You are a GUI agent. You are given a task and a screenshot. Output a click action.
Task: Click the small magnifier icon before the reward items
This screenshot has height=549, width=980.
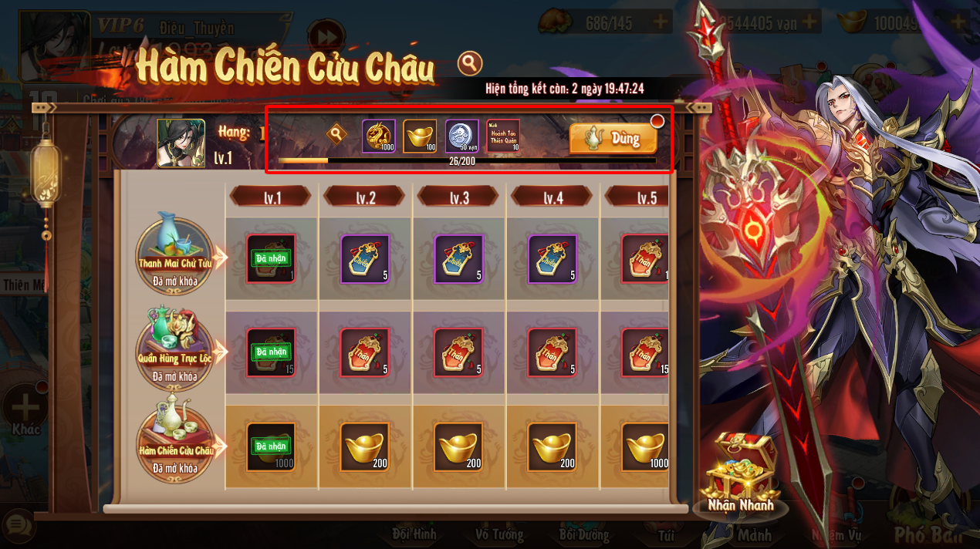point(336,134)
